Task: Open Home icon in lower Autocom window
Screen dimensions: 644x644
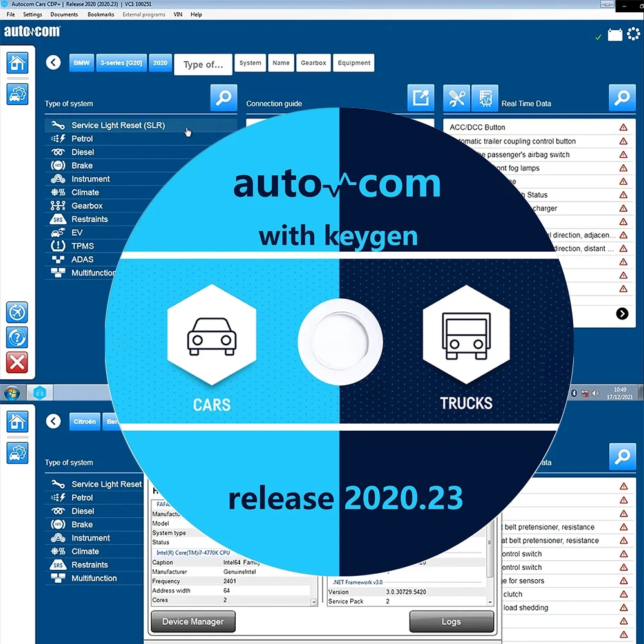Action: click(x=17, y=422)
